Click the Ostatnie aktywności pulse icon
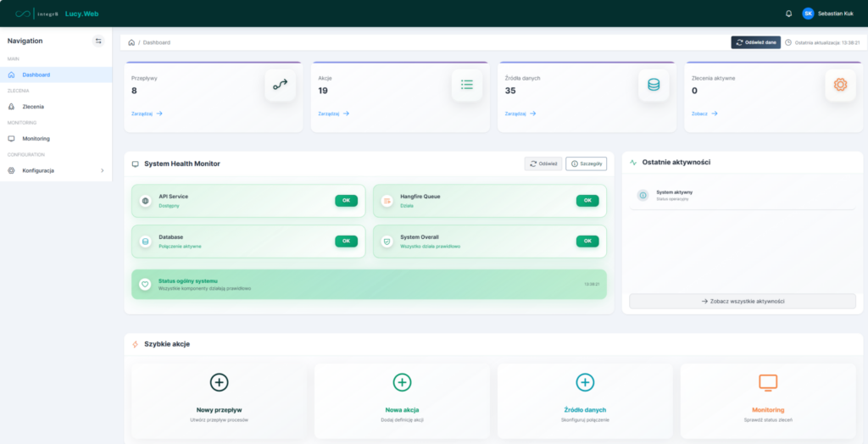Viewport: 868px width, 444px height. point(633,162)
